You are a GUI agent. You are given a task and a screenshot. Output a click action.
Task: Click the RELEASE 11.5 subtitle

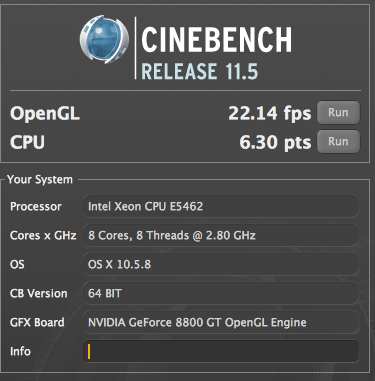coord(200,71)
